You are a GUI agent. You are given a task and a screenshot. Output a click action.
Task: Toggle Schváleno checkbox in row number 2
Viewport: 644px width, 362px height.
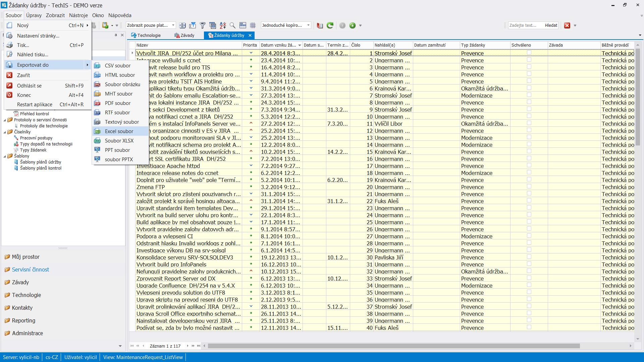click(529, 60)
